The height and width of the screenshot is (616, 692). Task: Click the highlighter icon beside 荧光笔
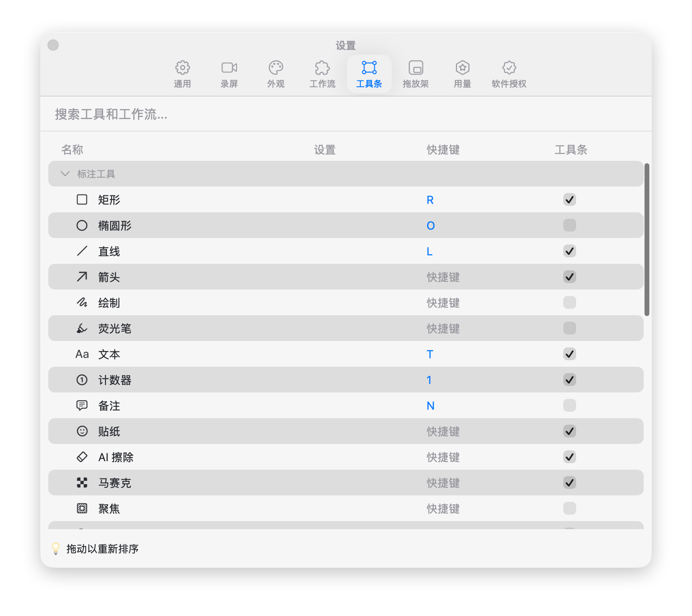tap(82, 329)
